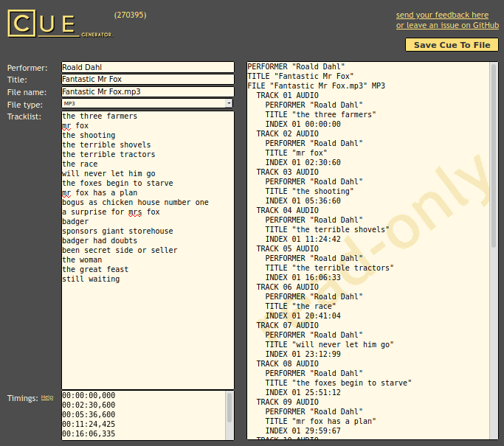Viewport: 504px width, 446px height.
Task: Open the send your feedback here link
Action: click(x=442, y=15)
